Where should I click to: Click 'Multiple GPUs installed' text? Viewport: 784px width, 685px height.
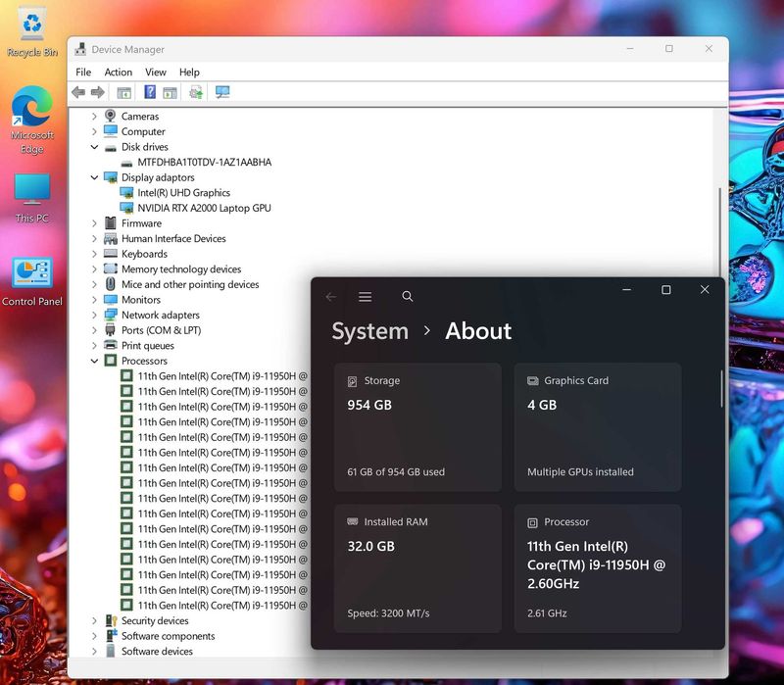click(x=580, y=472)
